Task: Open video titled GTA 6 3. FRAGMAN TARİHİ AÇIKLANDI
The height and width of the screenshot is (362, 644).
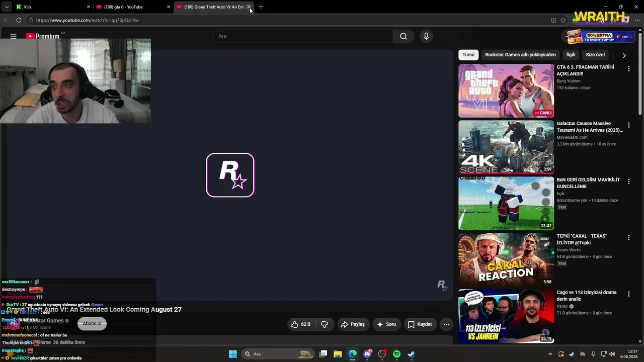Action: point(585,70)
